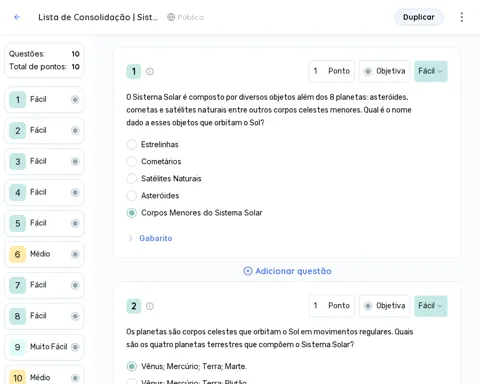Click objective-type icon on sidebar question 9
The width and height of the screenshot is (480, 384).
point(75,347)
